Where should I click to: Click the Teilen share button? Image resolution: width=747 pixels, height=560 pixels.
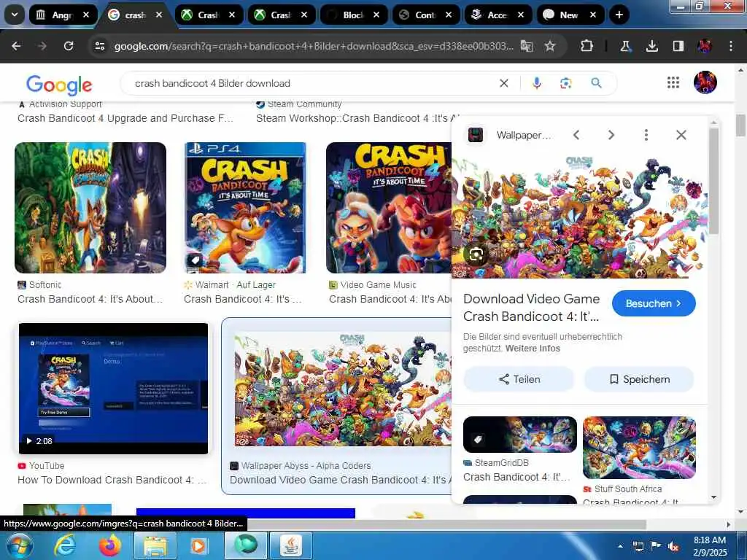pos(519,379)
